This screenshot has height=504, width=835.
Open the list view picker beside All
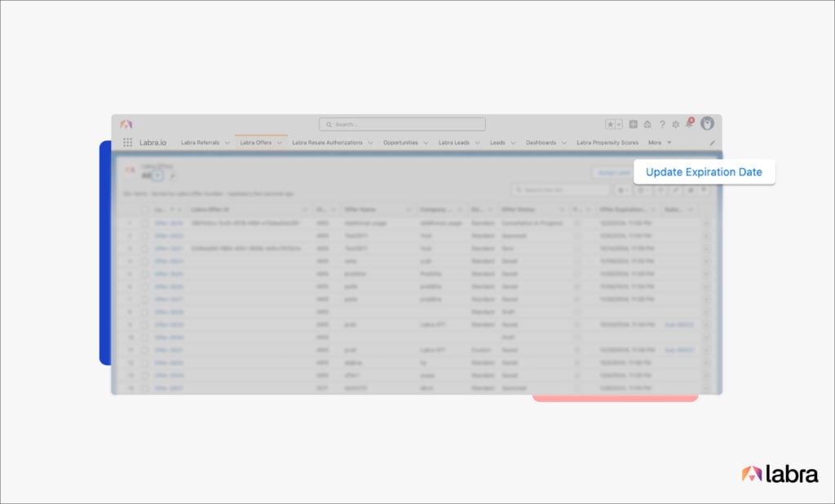pos(157,175)
